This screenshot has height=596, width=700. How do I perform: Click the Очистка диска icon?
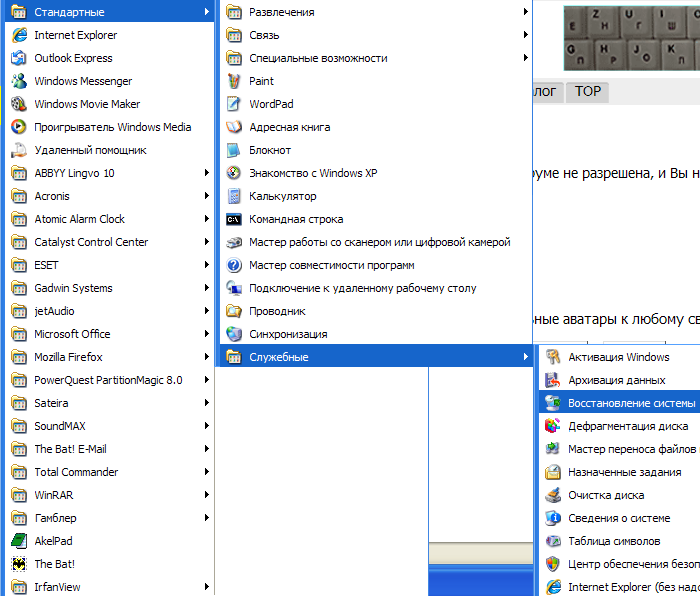point(553,495)
